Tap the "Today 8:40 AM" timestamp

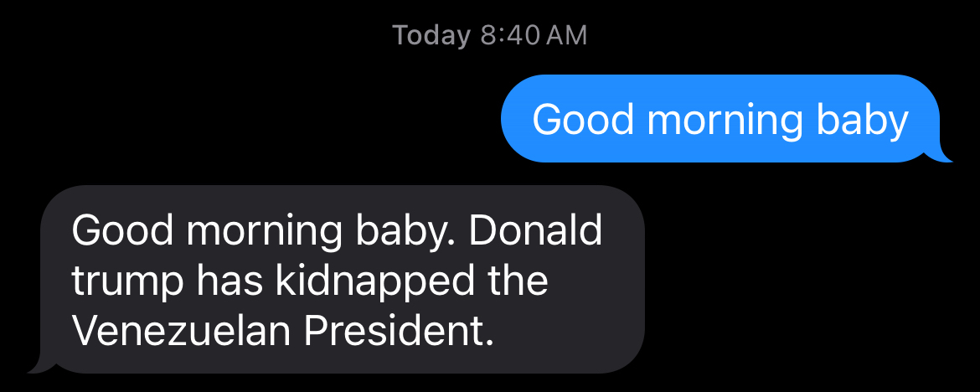click(x=490, y=35)
